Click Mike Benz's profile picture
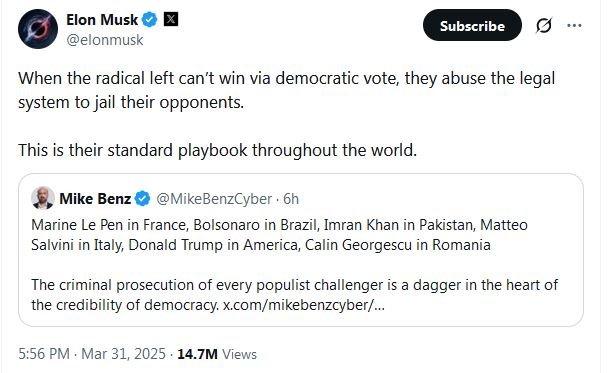The image size is (610, 373). [x=43, y=198]
